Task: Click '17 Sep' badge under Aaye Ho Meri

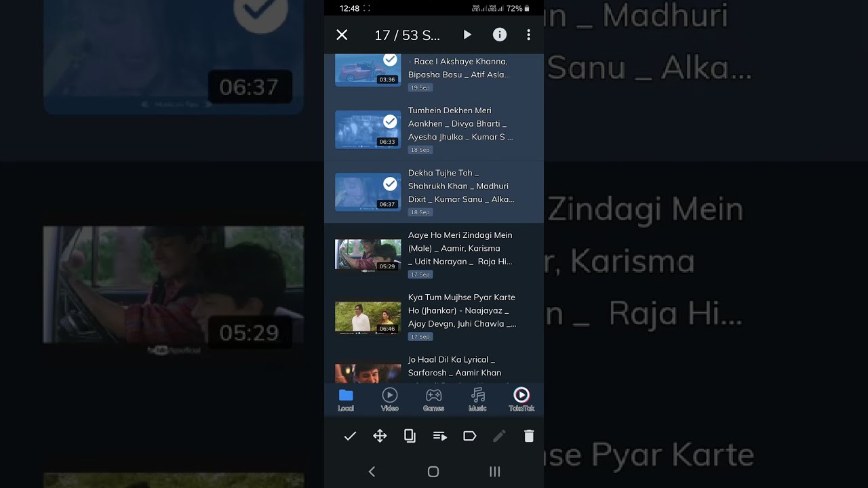Action: [x=420, y=274]
